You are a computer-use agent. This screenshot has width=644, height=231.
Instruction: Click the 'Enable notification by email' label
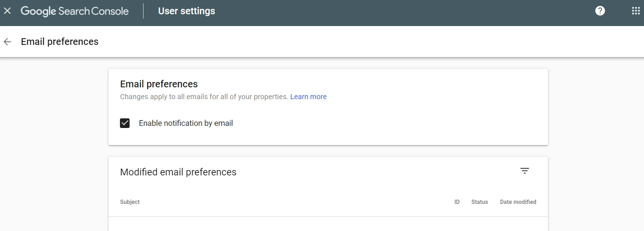[186, 123]
